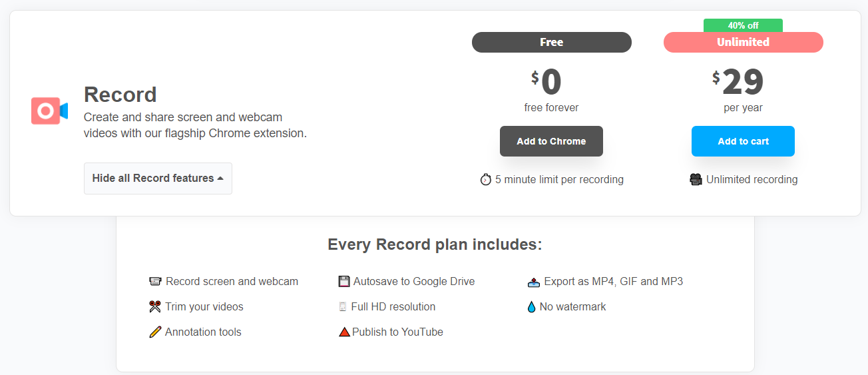
Task: Click the green 40% off badge
Action: pyautogui.click(x=743, y=25)
